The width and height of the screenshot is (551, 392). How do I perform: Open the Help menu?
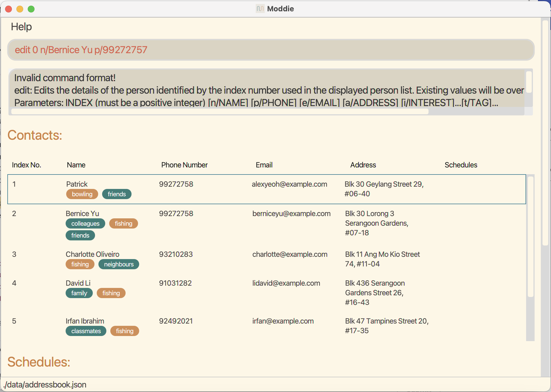21,27
